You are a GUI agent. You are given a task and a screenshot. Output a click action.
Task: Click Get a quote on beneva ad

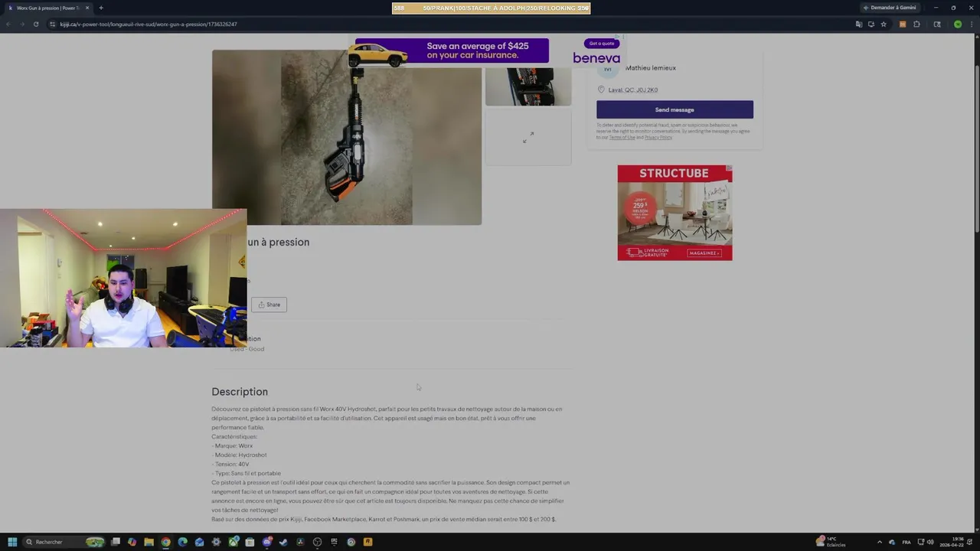click(x=602, y=44)
